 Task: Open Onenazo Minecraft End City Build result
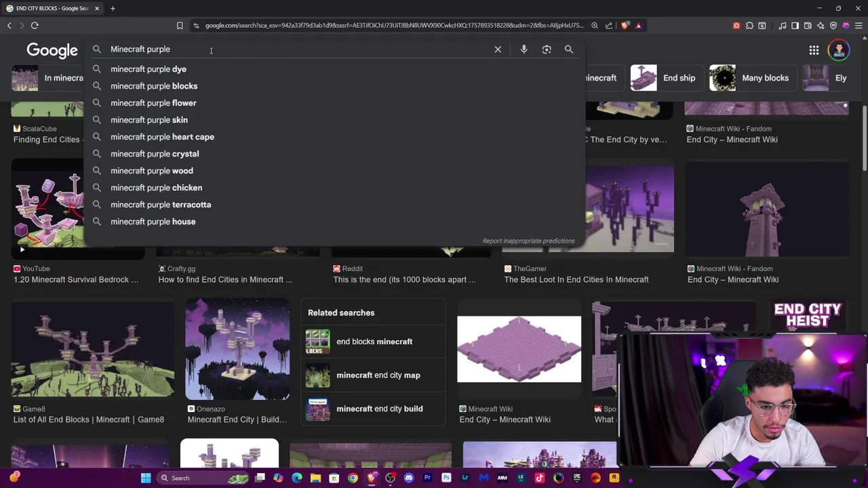237,420
